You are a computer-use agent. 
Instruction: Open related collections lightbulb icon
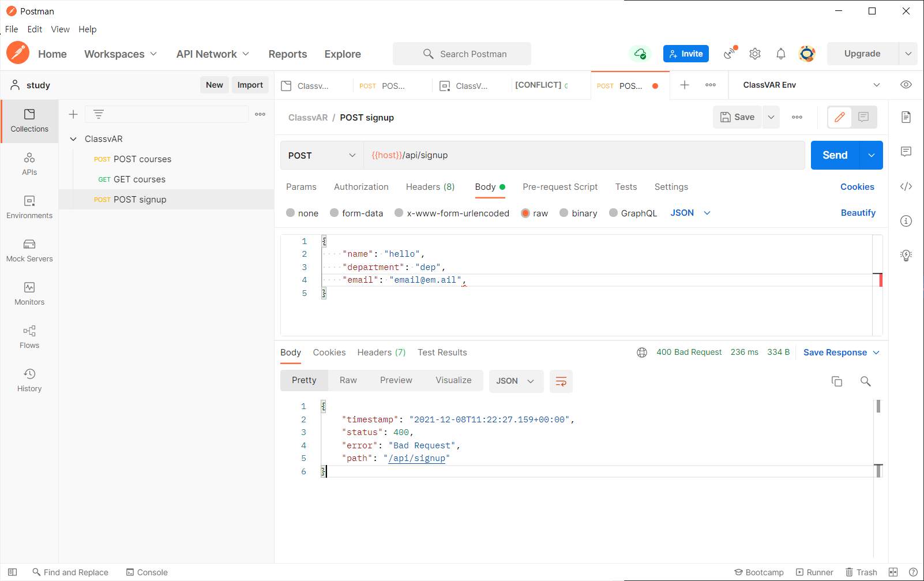(906, 256)
